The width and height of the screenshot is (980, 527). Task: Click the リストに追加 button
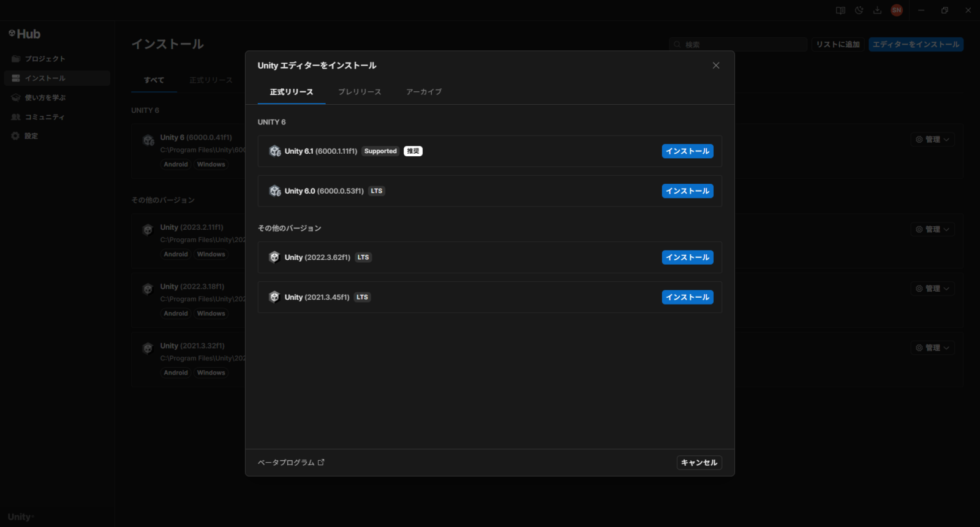tap(838, 45)
